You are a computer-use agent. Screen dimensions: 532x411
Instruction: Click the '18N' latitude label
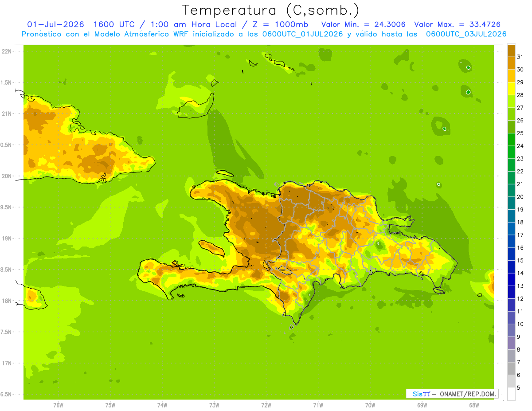tap(6, 301)
